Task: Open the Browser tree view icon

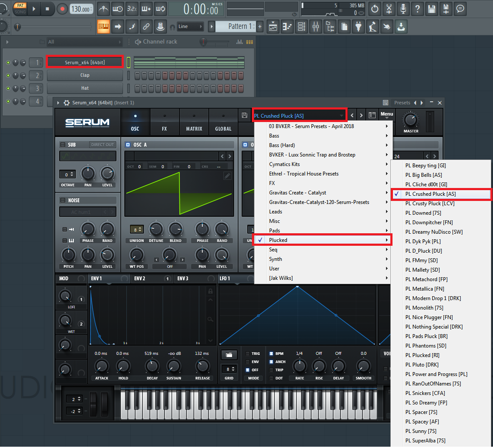Action: [330, 27]
